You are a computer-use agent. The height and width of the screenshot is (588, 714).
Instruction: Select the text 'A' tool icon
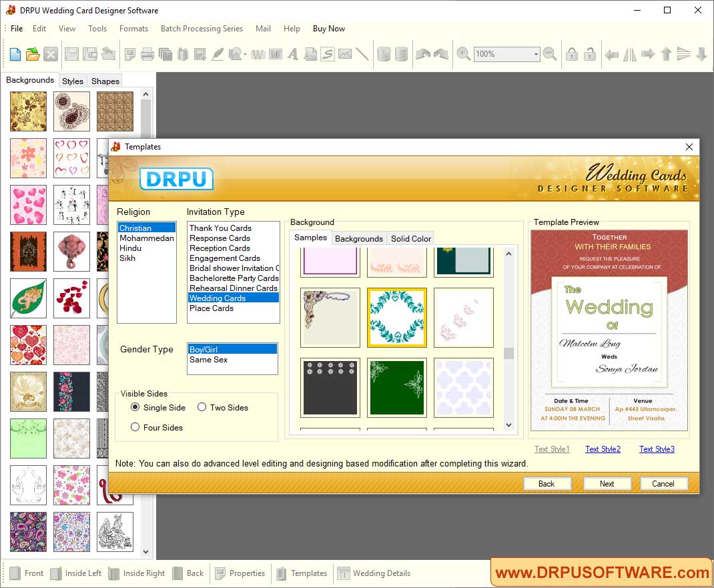(x=293, y=54)
